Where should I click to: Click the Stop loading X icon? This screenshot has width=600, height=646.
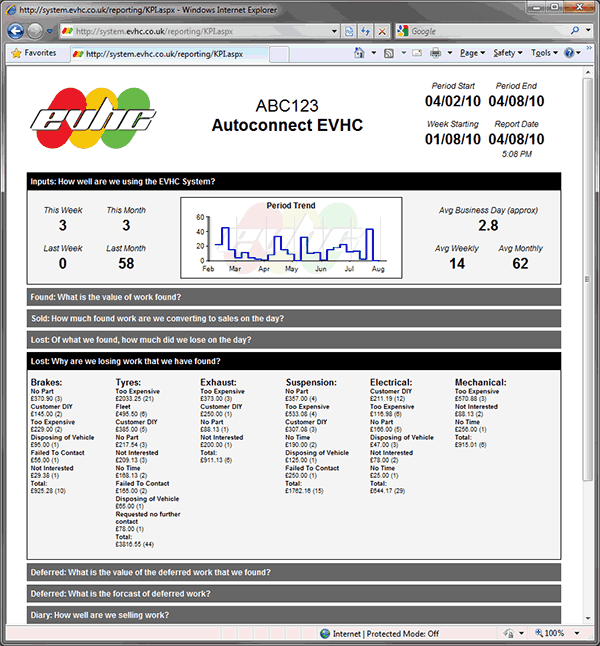381,31
